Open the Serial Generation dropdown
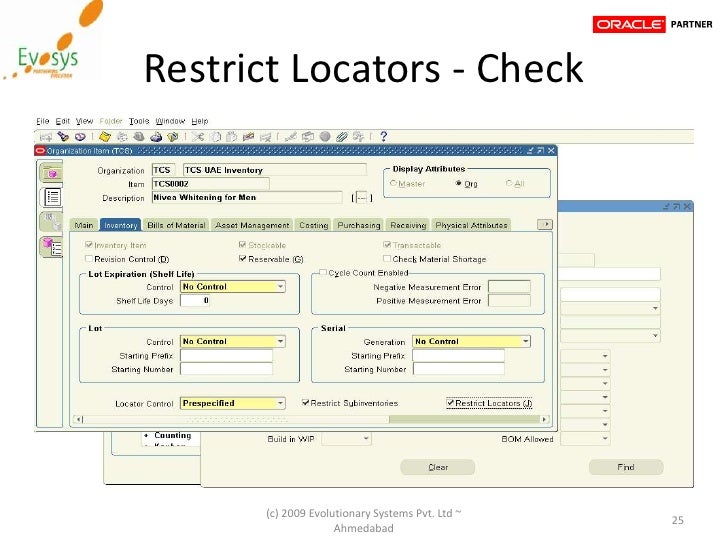Viewport: 728px width, 546px height. [x=526, y=341]
